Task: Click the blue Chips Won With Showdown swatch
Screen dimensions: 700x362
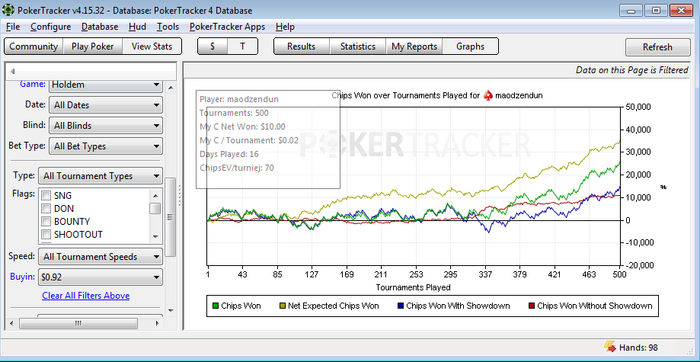Action: (x=400, y=306)
